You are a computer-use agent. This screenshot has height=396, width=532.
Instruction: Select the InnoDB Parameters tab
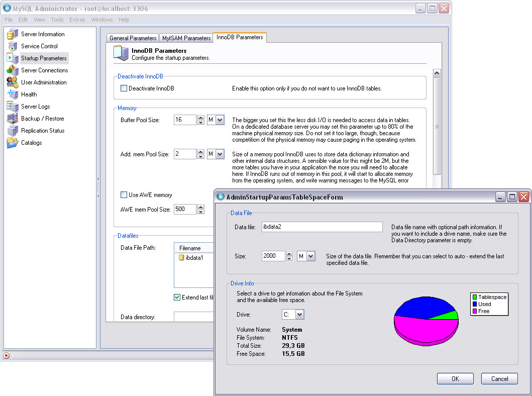click(240, 37)
